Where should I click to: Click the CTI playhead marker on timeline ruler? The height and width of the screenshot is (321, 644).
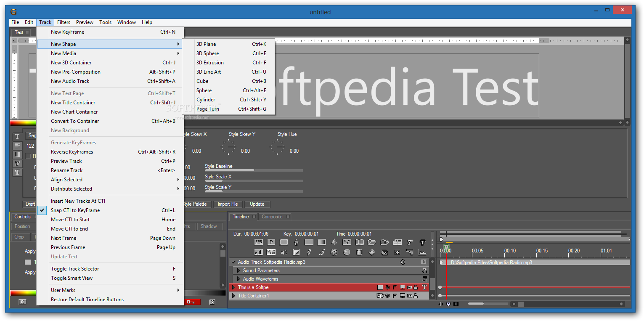446,247
